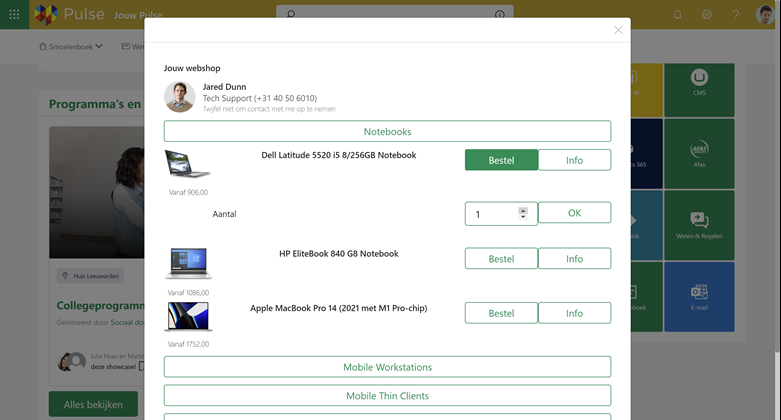The width and height of the screenshot is (781, 420).
Task: Open the Weten & Regelen tile
Action: (x=699, y=225)
